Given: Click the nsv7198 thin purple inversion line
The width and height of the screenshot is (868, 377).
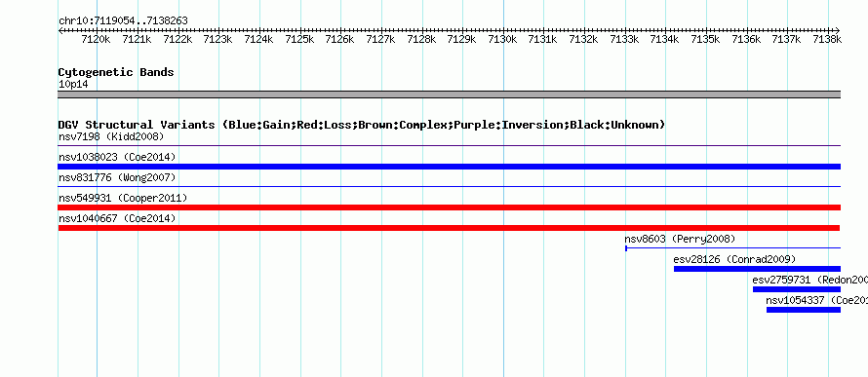Looking at the screenshot, I should pos(449,146).
